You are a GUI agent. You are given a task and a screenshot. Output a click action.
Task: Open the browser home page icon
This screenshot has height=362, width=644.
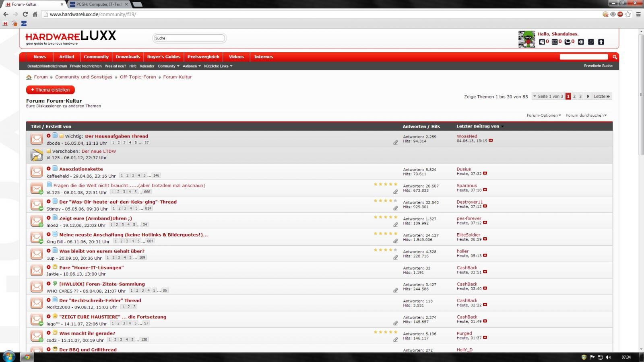[x=35, y=14]
